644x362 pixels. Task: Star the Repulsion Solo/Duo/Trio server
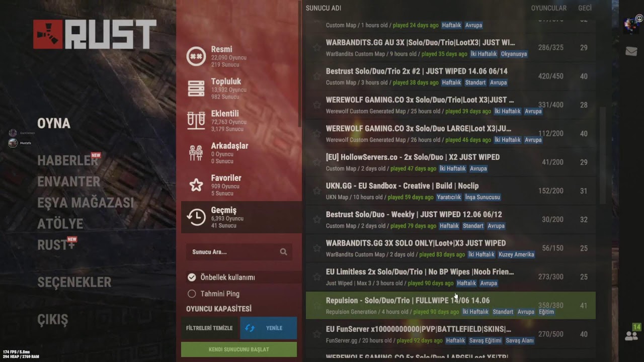click(x=317, y=306)
